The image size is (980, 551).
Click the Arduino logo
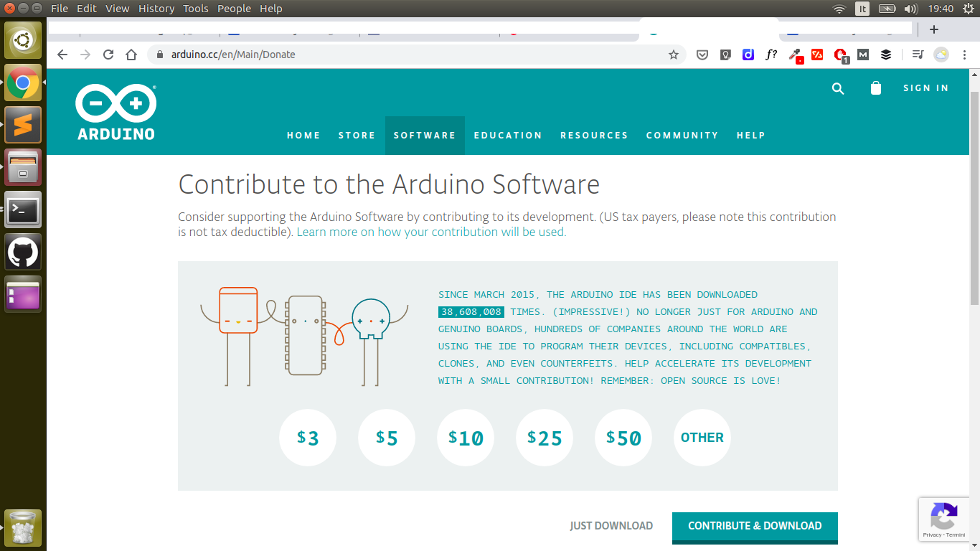tap(116, 112)
